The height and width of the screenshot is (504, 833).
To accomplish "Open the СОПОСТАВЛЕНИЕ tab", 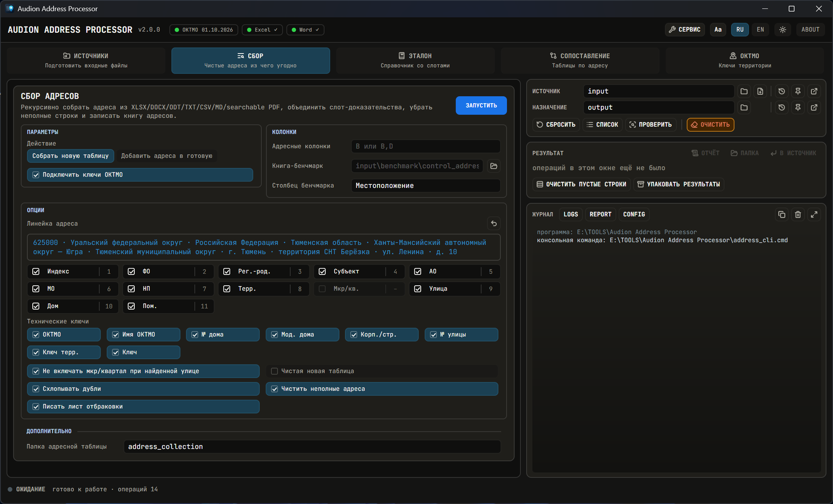I will [x=580, y=60].
